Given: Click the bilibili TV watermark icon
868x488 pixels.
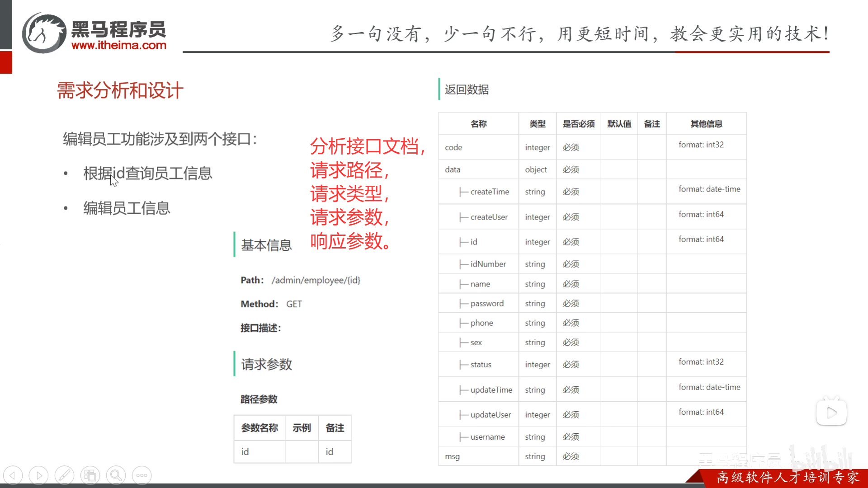Looking at the screenshot, I should click(x=831, y=412).
